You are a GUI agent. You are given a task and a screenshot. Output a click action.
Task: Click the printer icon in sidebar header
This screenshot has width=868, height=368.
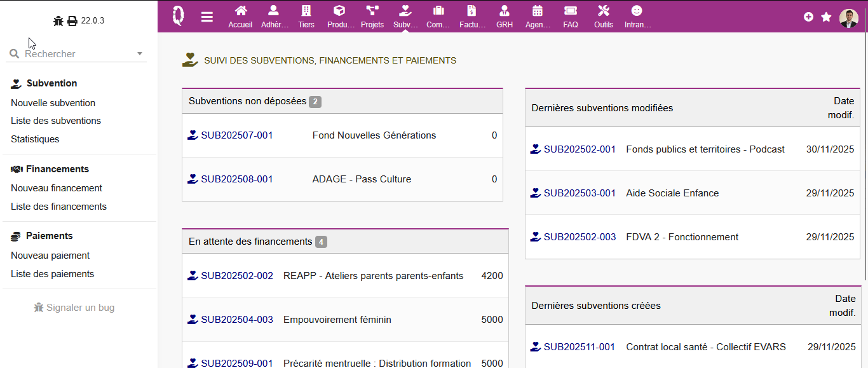point(72,21)
